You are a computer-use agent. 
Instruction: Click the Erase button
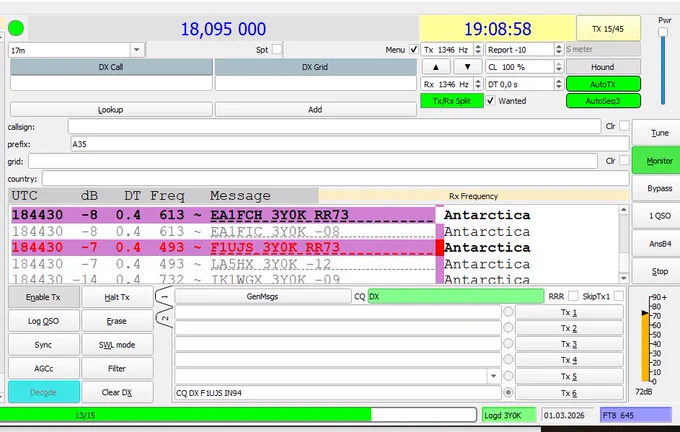[x=117, y=321]
